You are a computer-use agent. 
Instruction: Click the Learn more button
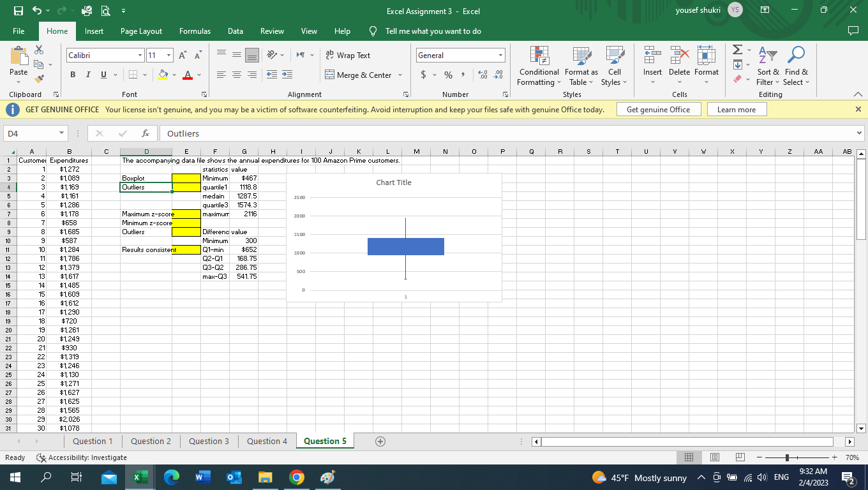coord(737,110)
